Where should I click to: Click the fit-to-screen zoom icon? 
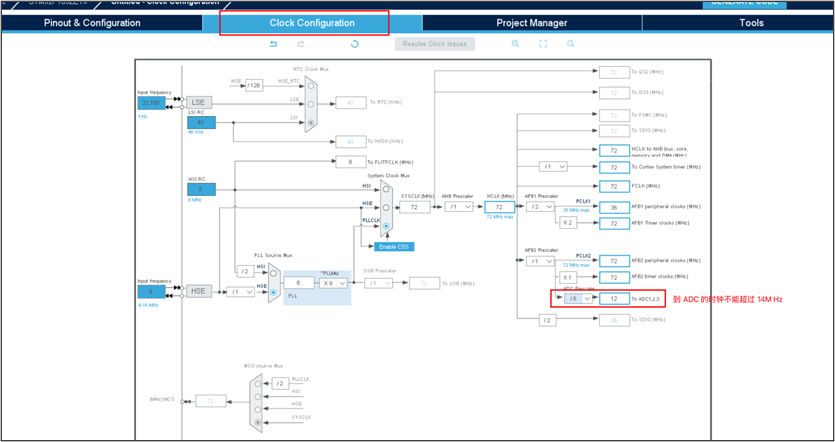coord(543,44)
